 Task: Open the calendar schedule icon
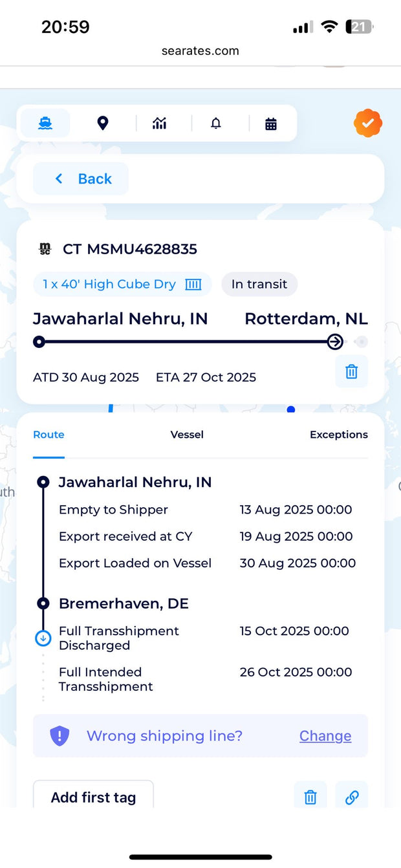pyautogui.click(x=271, y=124)
